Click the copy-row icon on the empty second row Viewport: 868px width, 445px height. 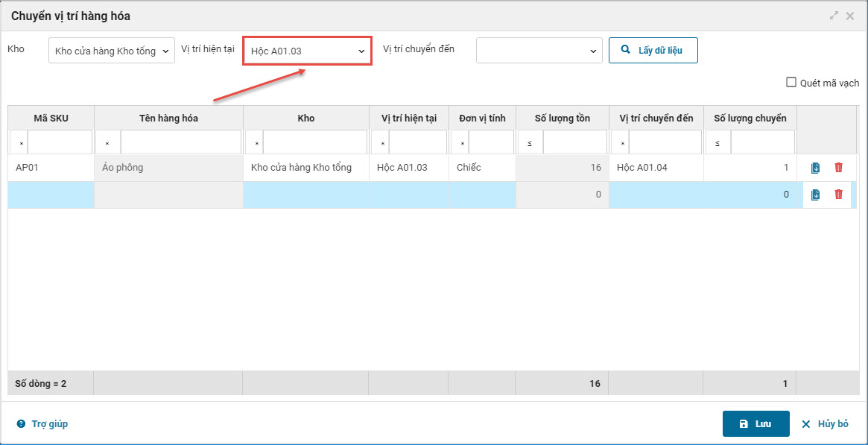[815, 195]
